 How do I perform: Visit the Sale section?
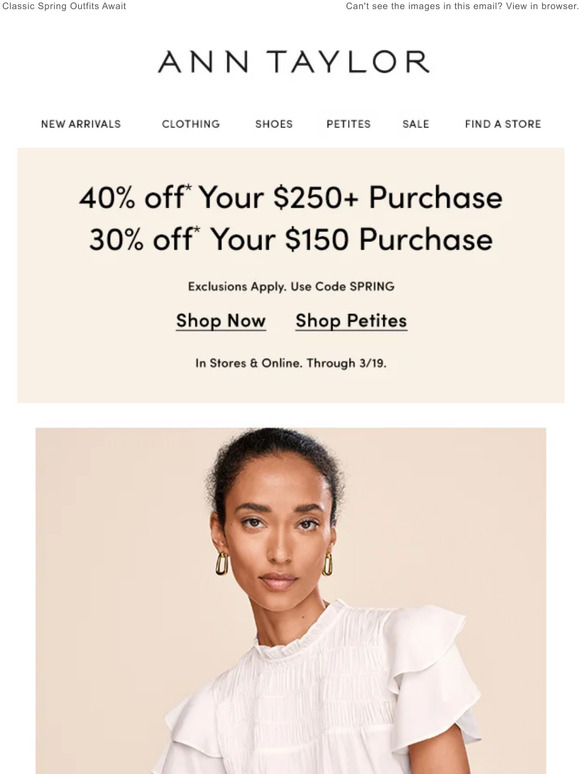[x=416, y=124]
